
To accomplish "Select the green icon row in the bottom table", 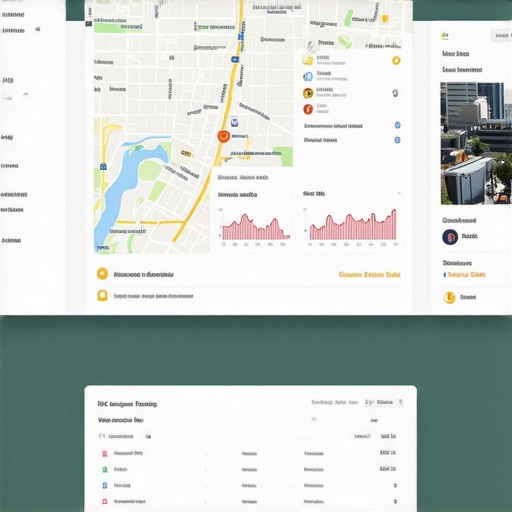I will click(x=250, y=469).
